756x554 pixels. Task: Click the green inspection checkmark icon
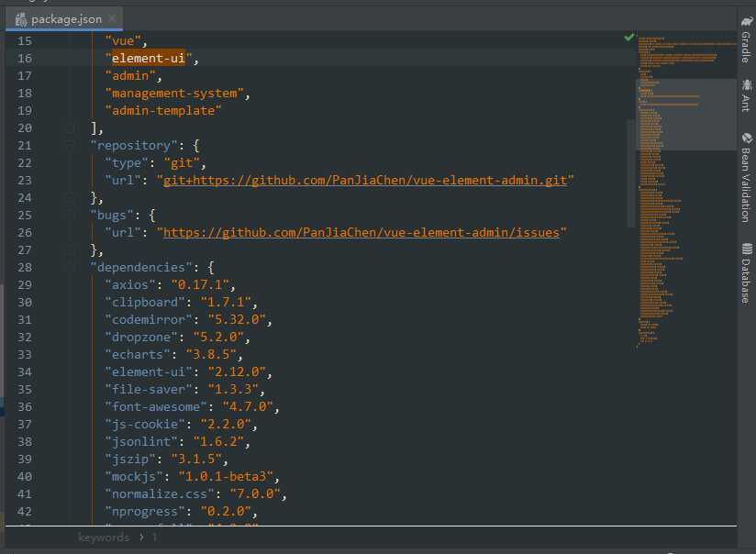pos(628,37)
